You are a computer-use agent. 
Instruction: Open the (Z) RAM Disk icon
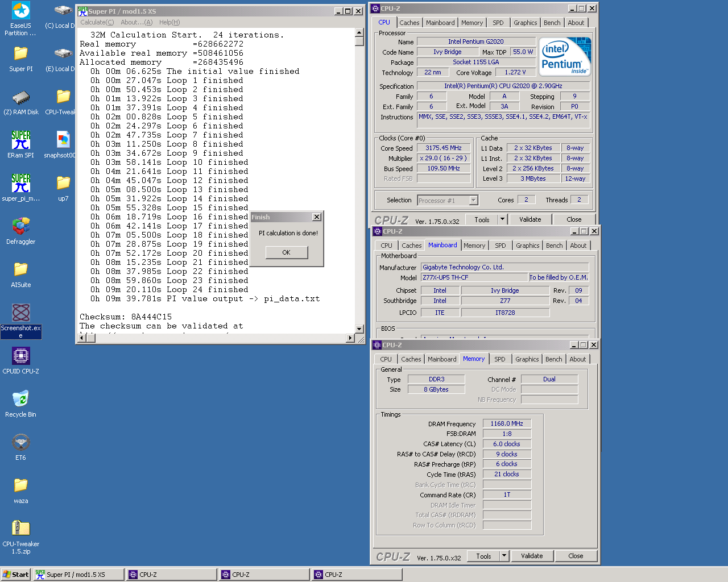tap(21, 97)
